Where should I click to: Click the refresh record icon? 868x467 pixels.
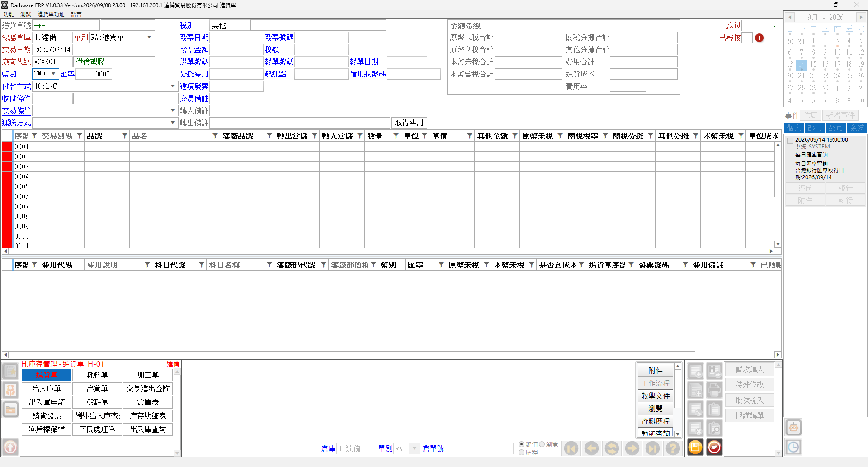click(612, 448)
